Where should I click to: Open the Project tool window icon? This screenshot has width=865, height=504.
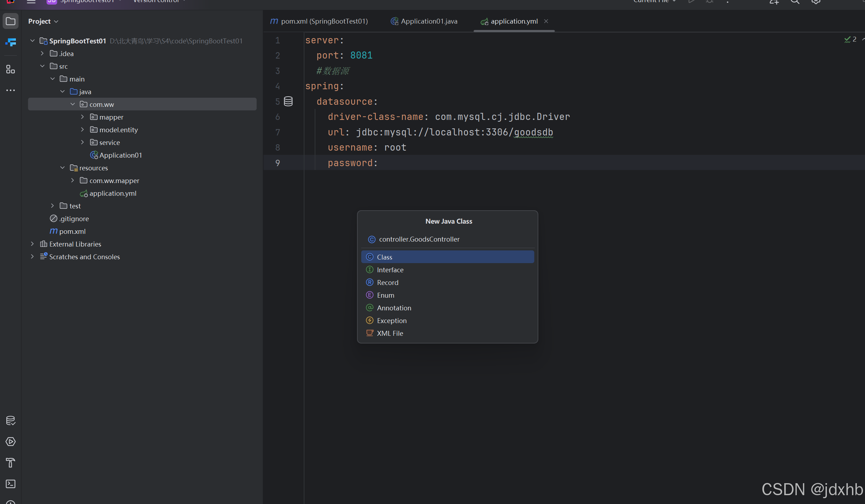click(11, 22)
